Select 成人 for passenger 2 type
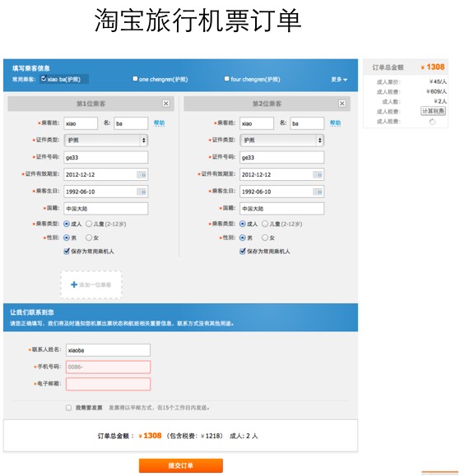The width and height of the screenshot is (460, 476). tap(243, 224)
